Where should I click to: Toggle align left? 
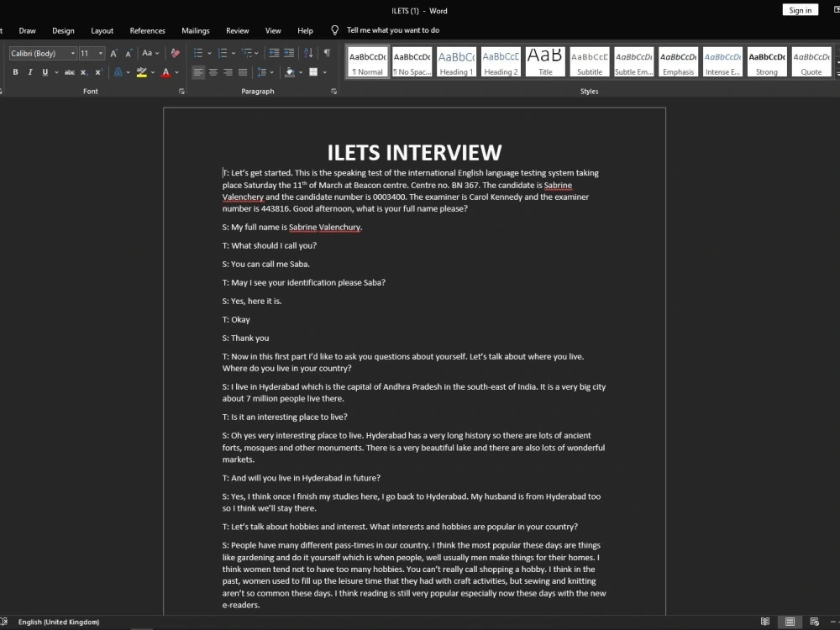[198, 72]
